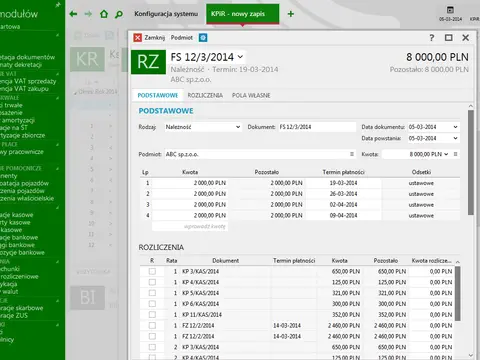
Task: Expand the FS 12/3/2014 title dropdown
Action: pos(240,57)
